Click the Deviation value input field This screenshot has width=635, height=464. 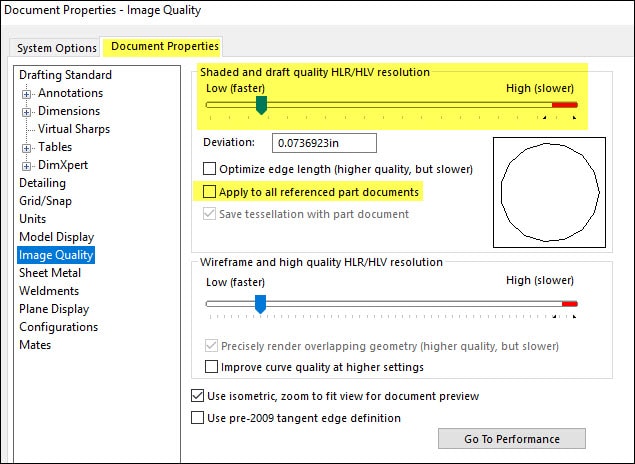pos(324,143)
